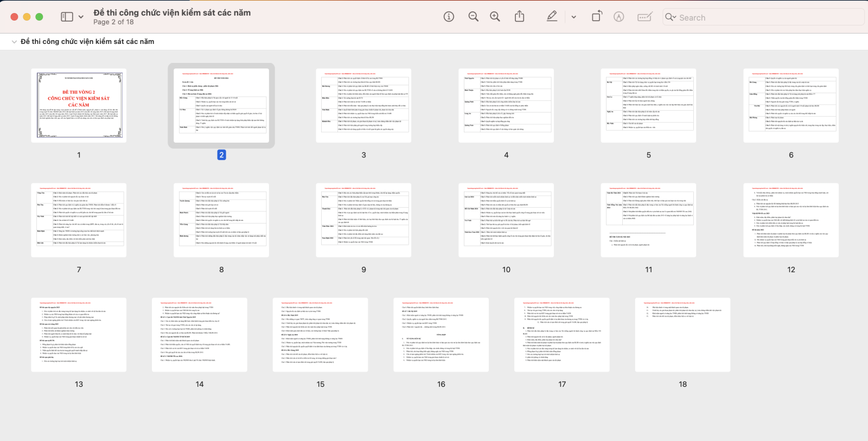Select the Markup pen highlight tool

pos(552,17)
